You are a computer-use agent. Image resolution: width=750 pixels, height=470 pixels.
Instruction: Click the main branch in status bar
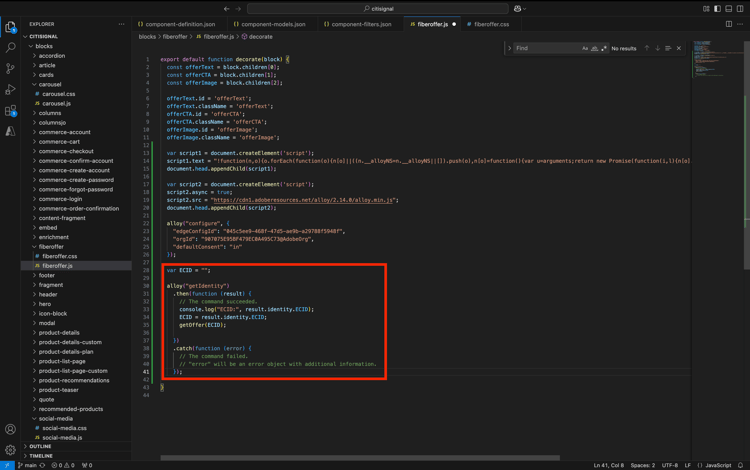(28, 465)
